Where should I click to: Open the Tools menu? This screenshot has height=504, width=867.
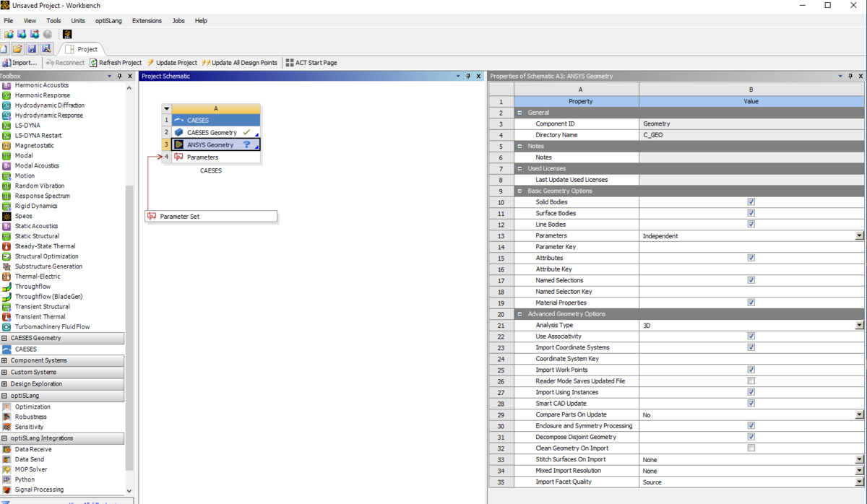click(x=53, y=21)
